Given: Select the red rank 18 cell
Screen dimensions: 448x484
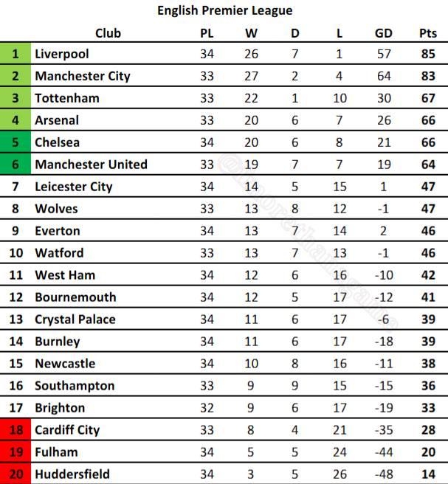Looking at the screenshot, I should 15,429.
